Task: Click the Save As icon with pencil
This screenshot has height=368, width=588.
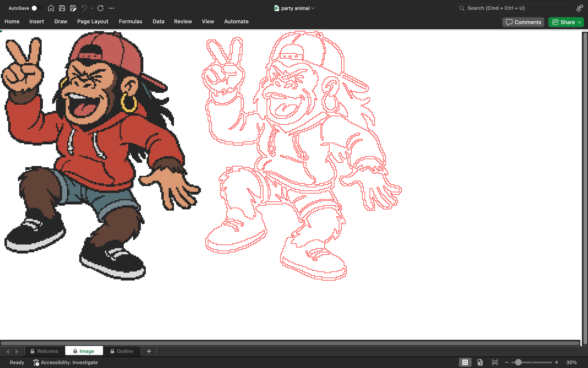Action: 73,8
